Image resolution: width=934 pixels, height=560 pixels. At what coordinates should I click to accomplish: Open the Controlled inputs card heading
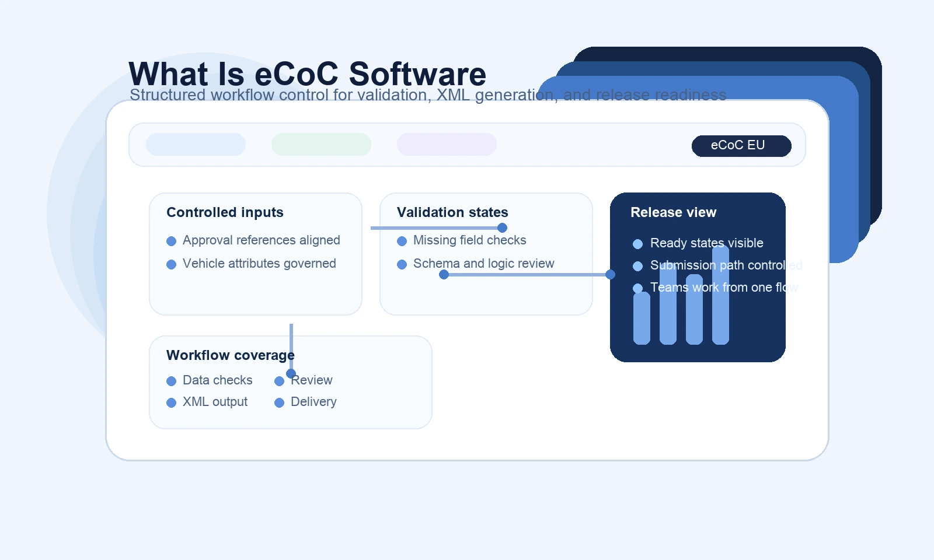(225, 212)
